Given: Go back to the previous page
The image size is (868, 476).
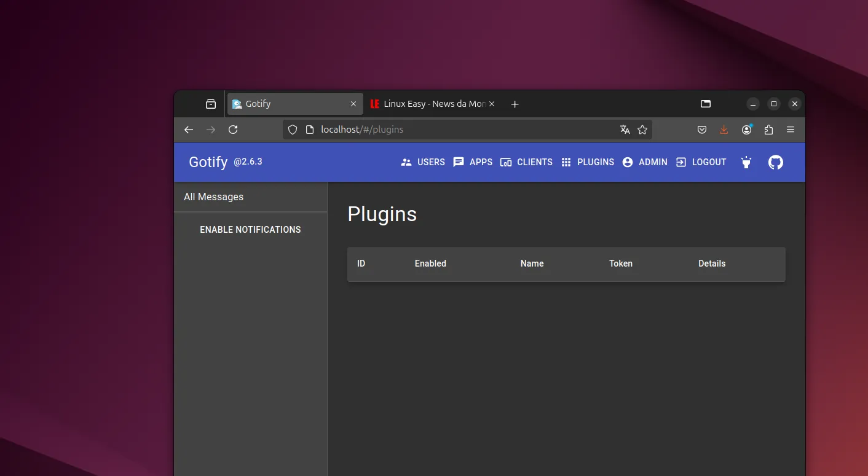Looking at the screenshot, I should (x=189, y=130).
